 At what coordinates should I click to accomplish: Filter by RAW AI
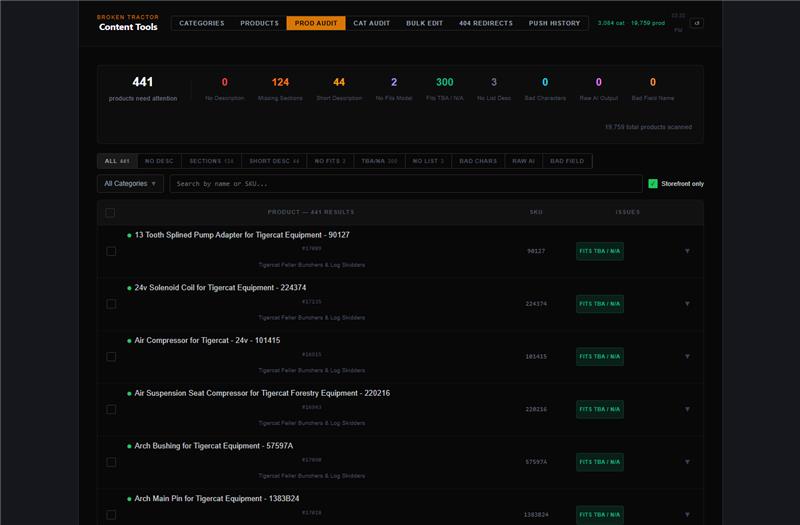[x=523, y=161]
